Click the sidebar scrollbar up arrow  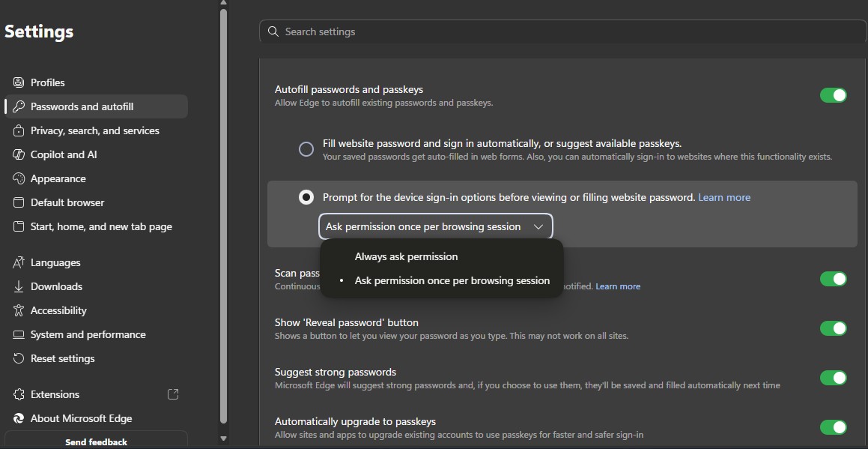pos(223,3)
